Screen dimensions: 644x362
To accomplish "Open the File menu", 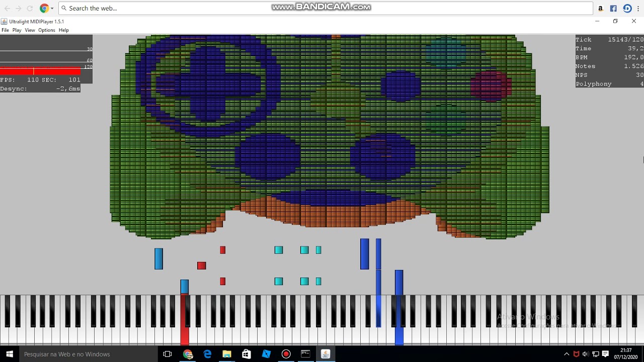I will [5, 30].
